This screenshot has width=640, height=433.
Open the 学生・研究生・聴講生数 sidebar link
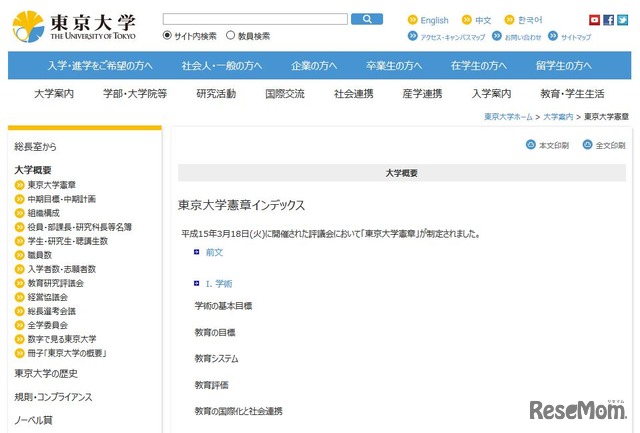tap(68, 241)
